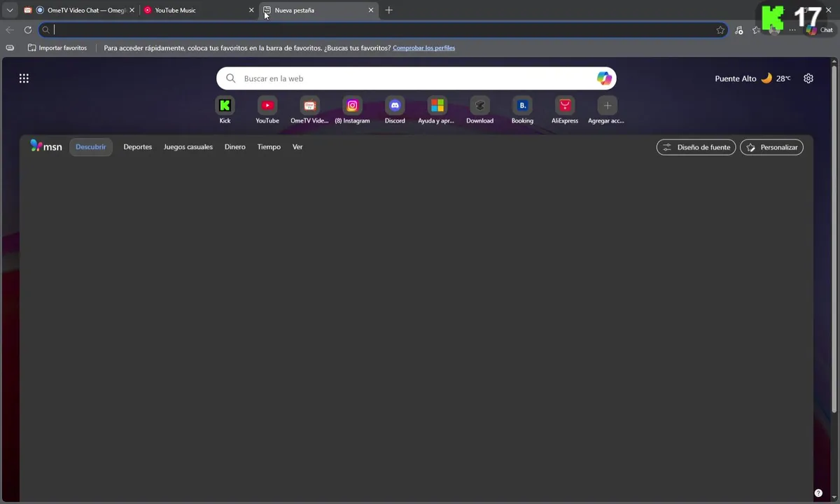840x504 pixels.
Task: Open the Tiempo feed tab
Action: tap(269, 147)
